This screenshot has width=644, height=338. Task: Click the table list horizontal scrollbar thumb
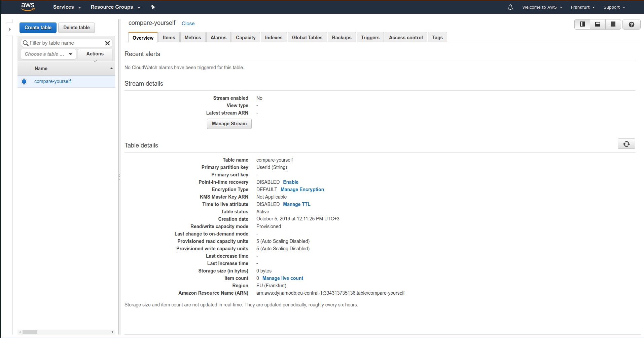pos(30,332)
